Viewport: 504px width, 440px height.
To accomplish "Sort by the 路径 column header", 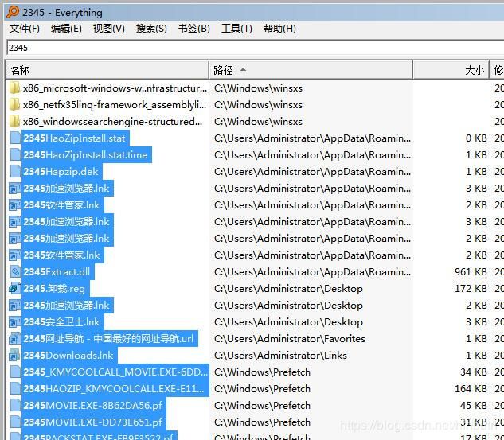I will tap(311, 70).
